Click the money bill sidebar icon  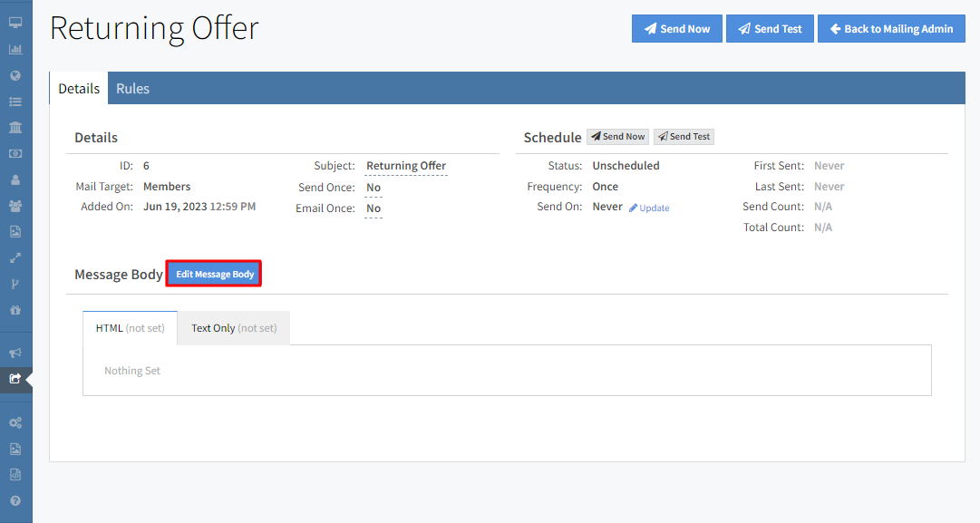(x=15, y=153)
